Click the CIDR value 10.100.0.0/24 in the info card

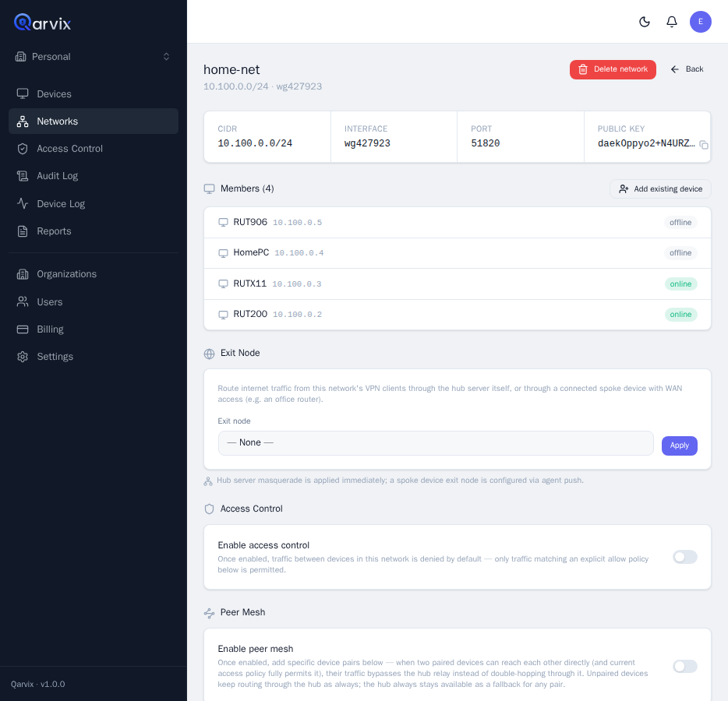pos(255,143)
